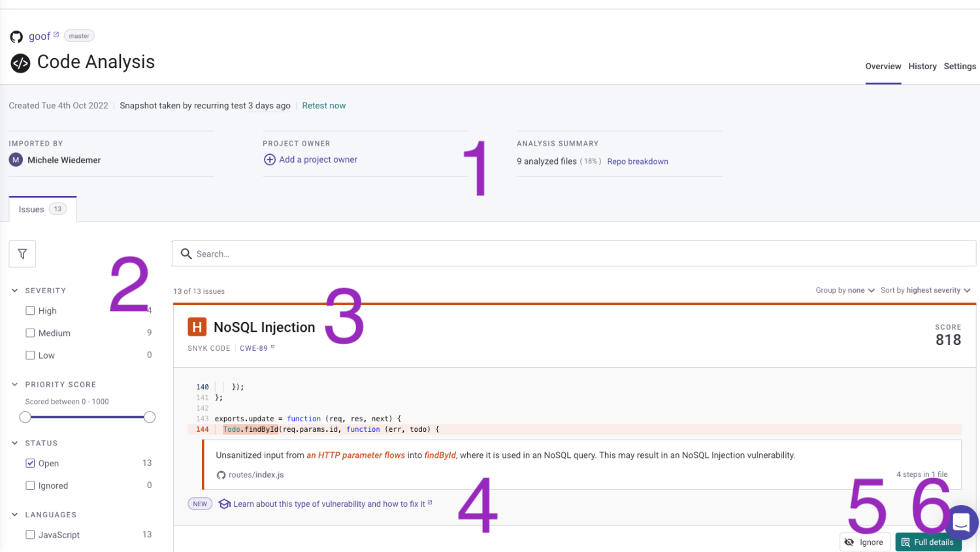Image resolution: width=980 pixels, height=552 pixels.
Task: Check the Low severity checkbox
Action: [30, 355]
